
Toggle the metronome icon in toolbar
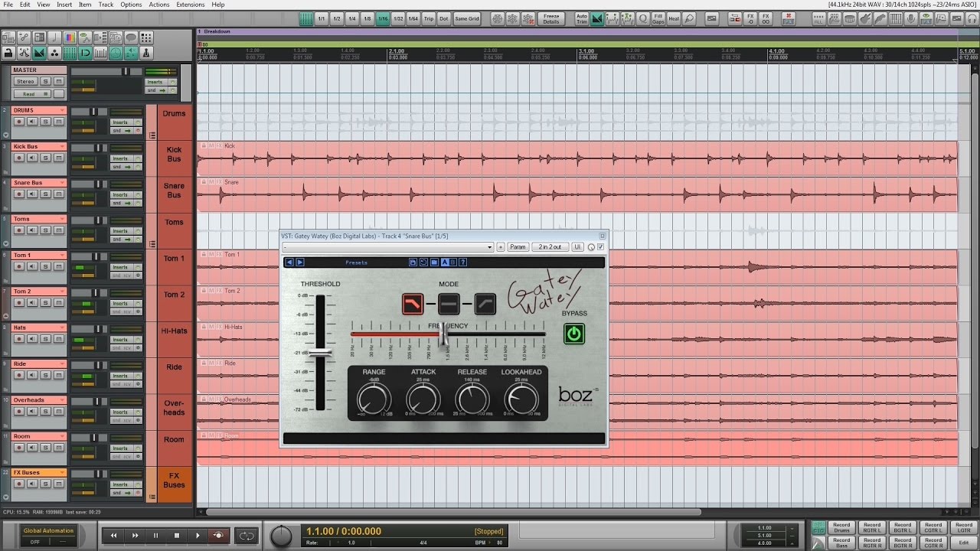(x=145, y=53)
